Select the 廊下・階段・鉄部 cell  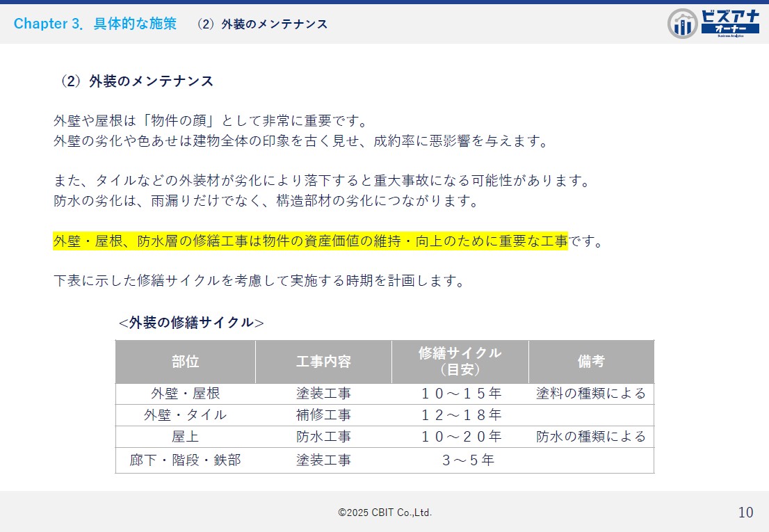pyautogui.click(x=186, y=460)
